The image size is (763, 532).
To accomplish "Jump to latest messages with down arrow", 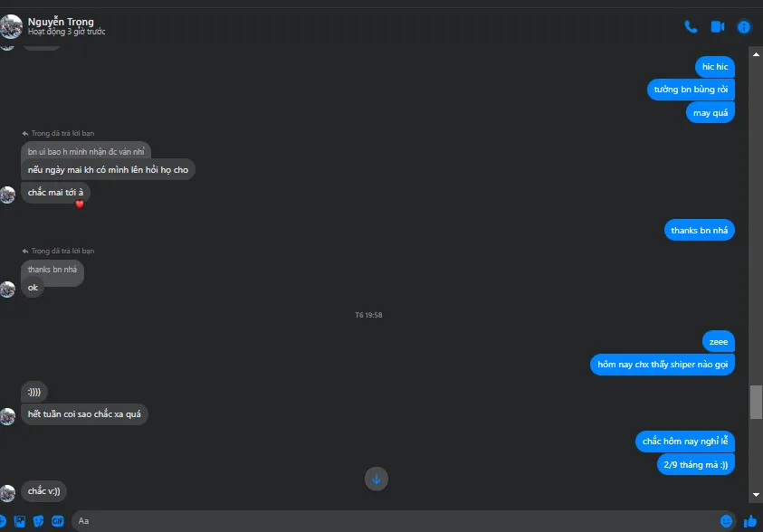I will tap(377, 479).
